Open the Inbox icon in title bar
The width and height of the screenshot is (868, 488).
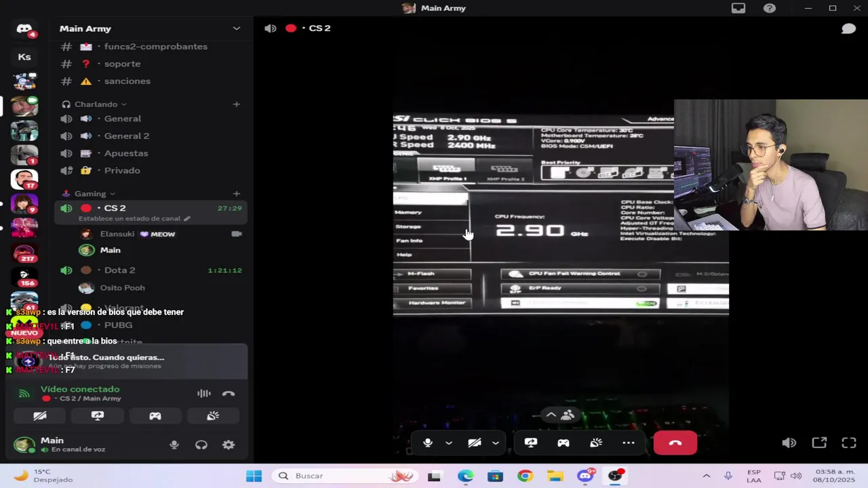click(x=738, y=8)
